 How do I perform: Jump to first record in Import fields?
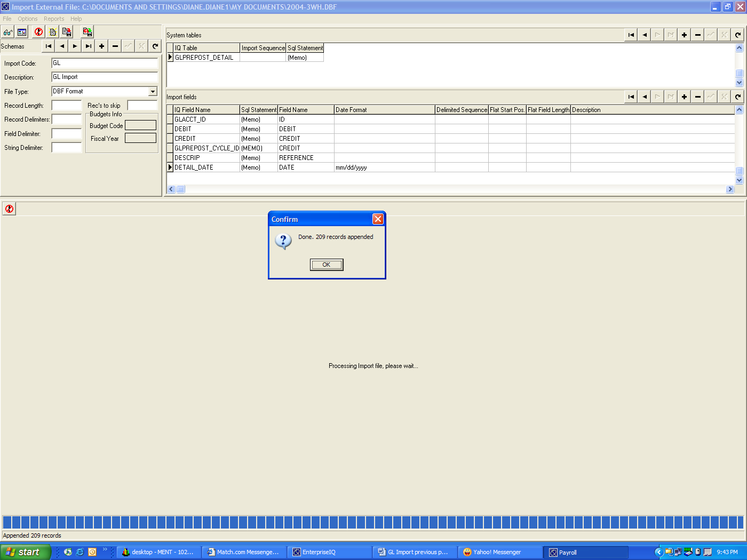(631, 97)
